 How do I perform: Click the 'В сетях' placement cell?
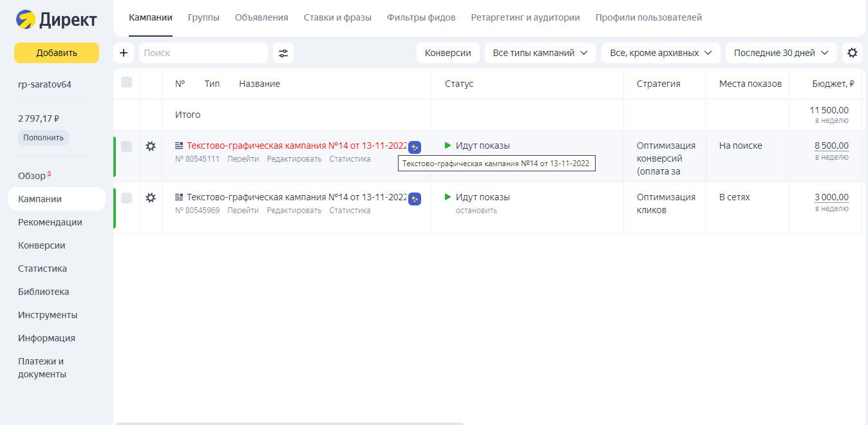[x=735, y=197]
